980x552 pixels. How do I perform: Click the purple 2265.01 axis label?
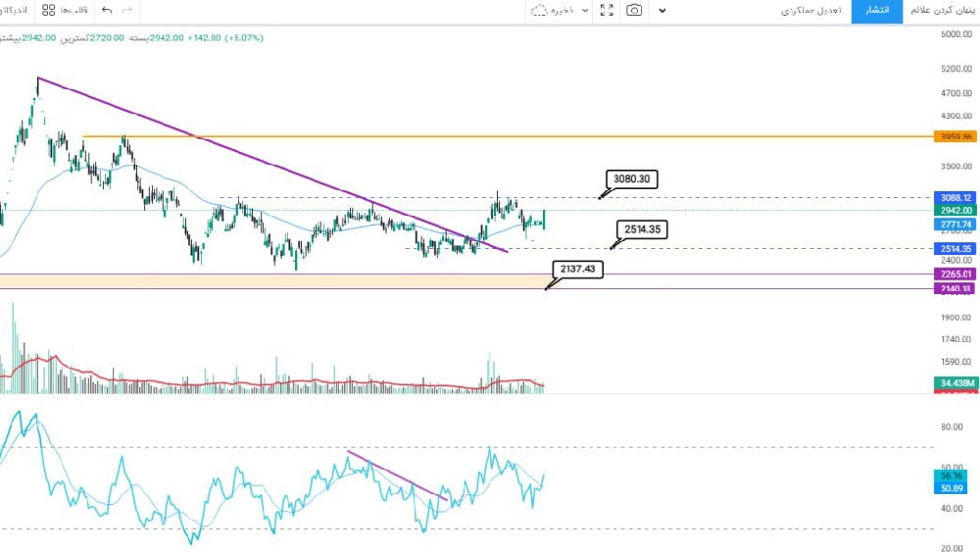click(955, 274)
